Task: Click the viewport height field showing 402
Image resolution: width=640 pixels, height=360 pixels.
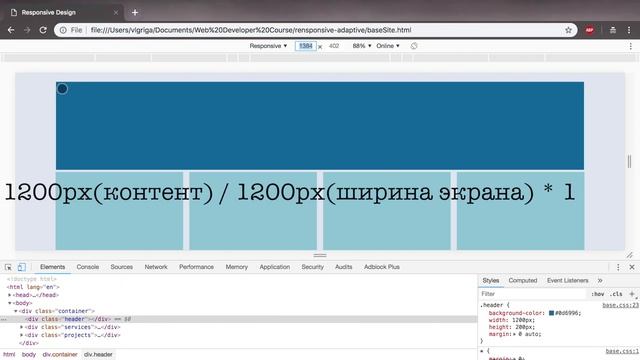Action: pyautogui.click(x=334, y=46)
